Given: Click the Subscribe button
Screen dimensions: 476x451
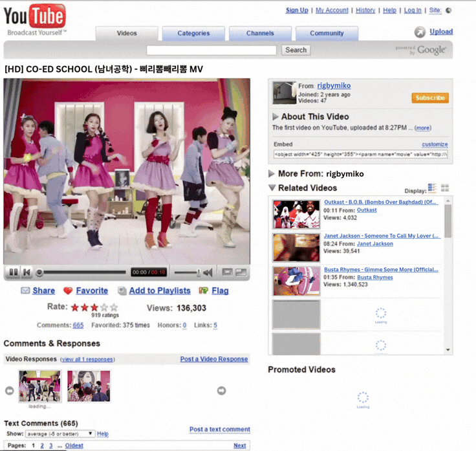Looking at the screenshot, I should pyautogui.click(x=430, y=98).
